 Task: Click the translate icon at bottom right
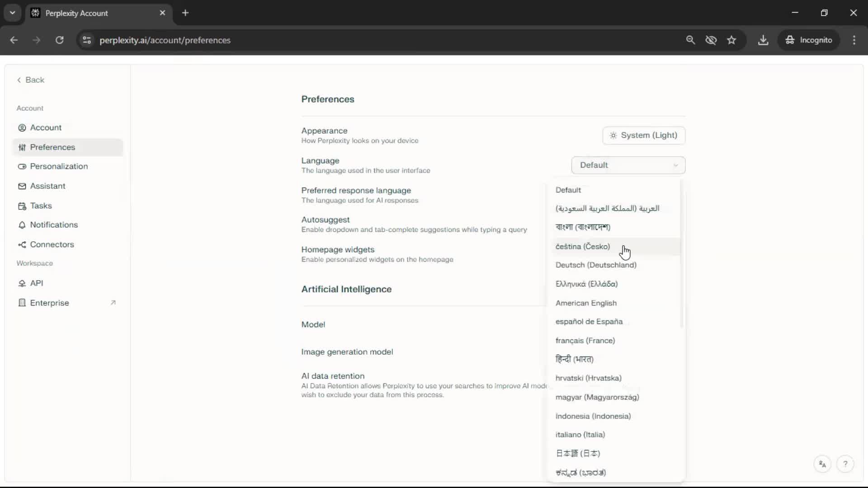click(x=822, y=464)
